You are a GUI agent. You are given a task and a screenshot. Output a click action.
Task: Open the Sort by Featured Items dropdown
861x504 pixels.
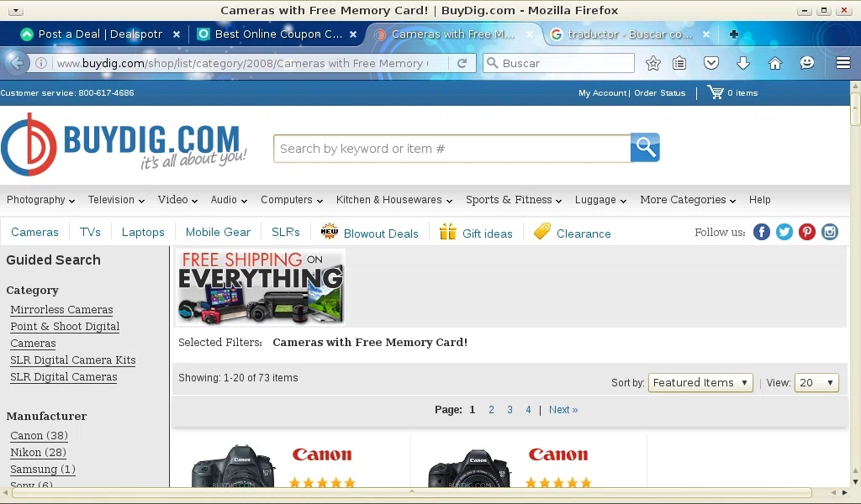(x=700, y=382)
